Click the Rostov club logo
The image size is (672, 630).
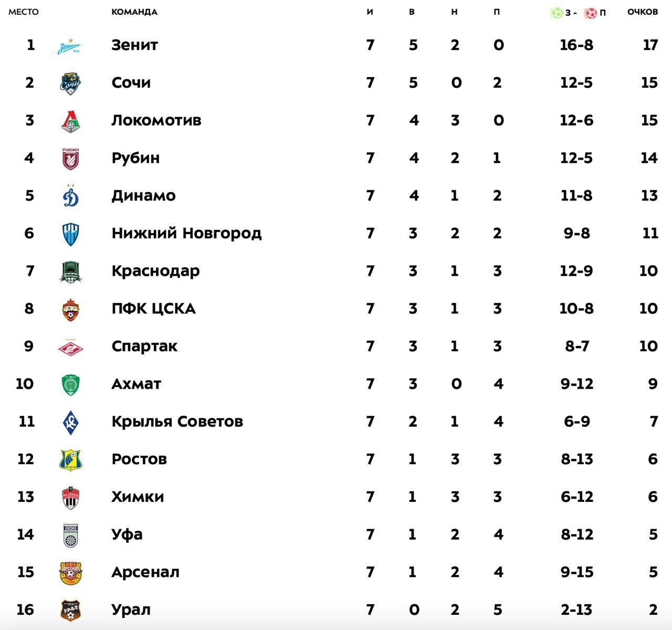[x=70, y=460]
